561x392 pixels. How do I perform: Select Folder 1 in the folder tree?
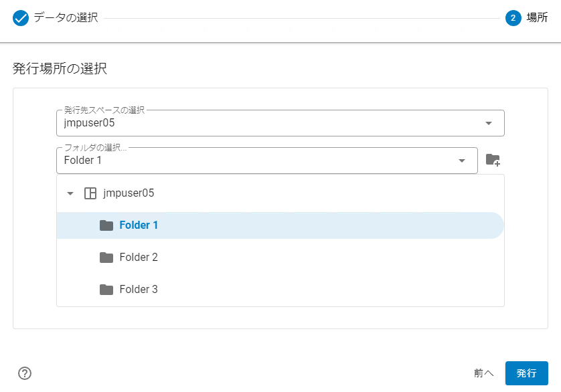tap(139, 225)
